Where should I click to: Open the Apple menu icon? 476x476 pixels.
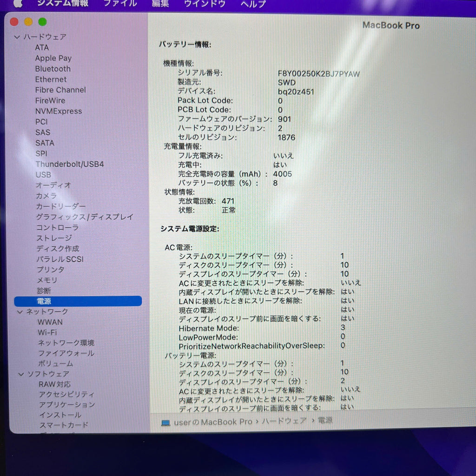click(x=18, y=3)
